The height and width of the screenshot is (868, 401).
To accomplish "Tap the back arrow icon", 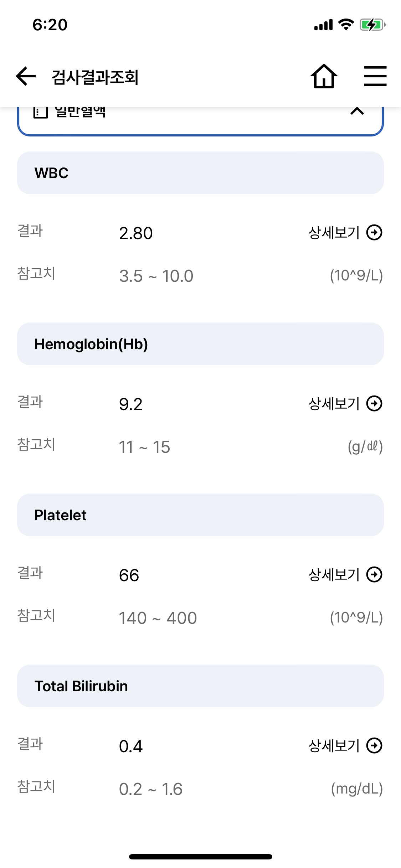I will point(26,76).
